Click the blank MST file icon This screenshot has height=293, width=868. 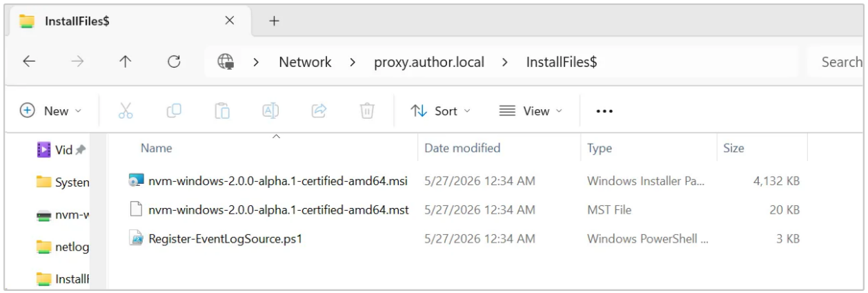point(136,209)
